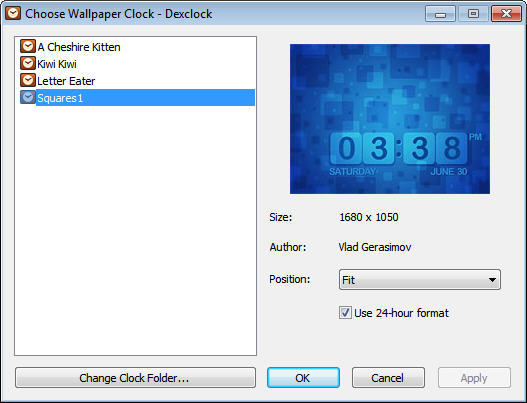
Task: Minimize the Dexclock window
Action: (x=440, y=14)
